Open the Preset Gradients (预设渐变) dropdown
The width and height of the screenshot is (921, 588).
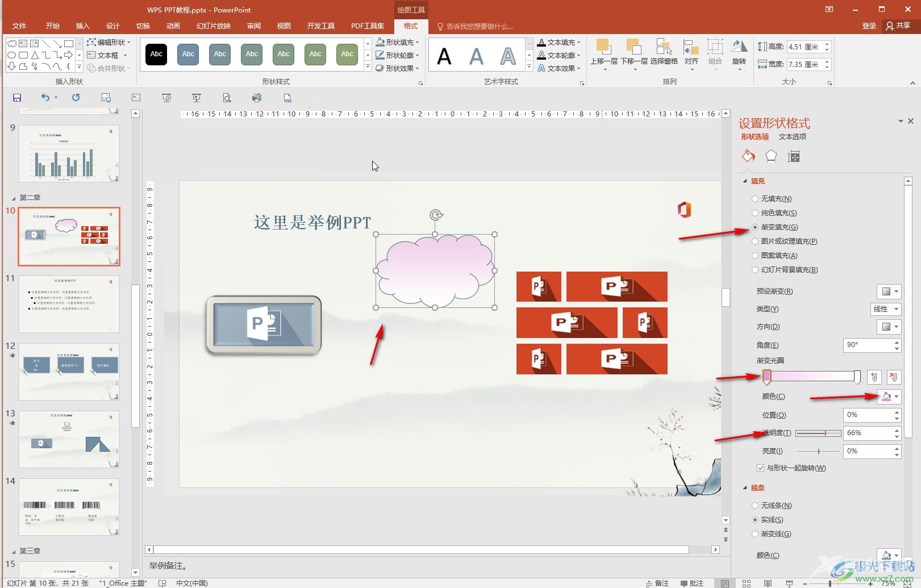889,291
